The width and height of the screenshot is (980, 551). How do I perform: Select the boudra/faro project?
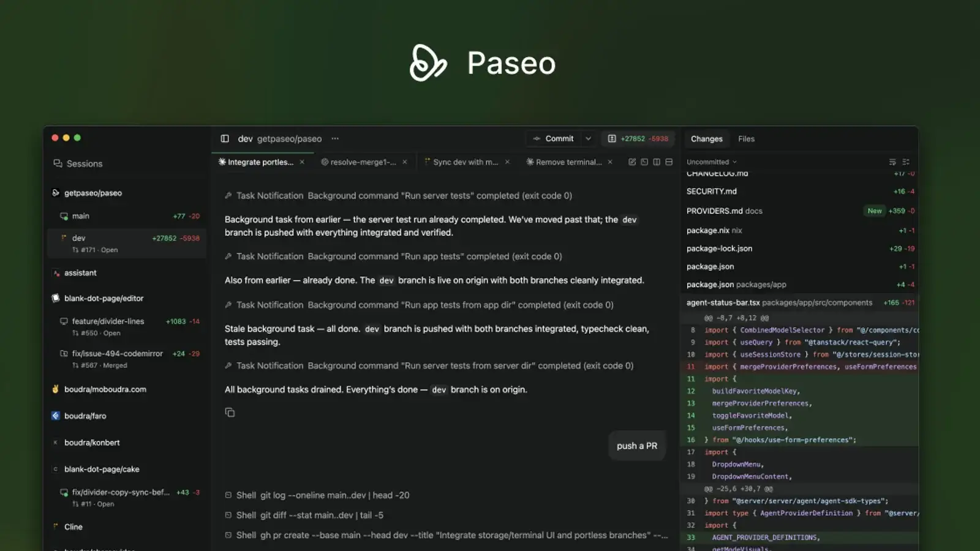coord(85,416)
